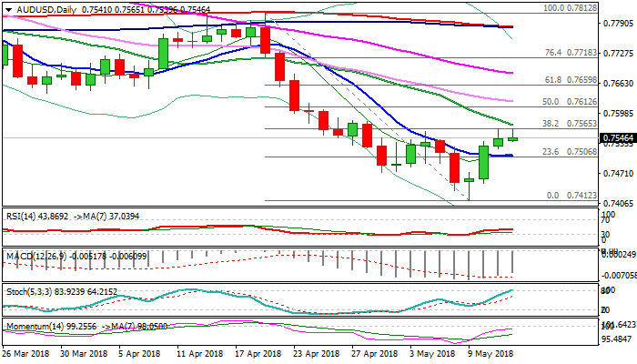Screen dimensions: 637x364
Task: Click the Momentum(14) indicator label
Action: coord(30,325)
